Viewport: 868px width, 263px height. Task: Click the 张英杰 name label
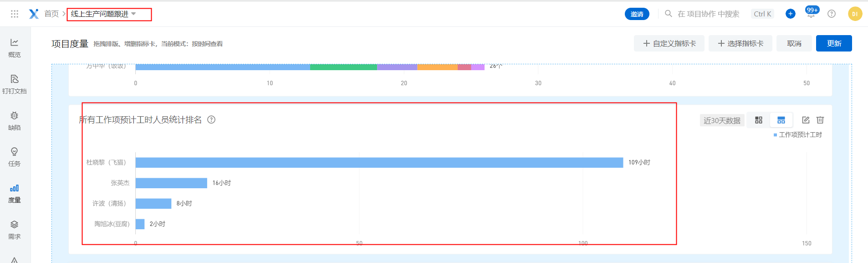pos(120,183)
